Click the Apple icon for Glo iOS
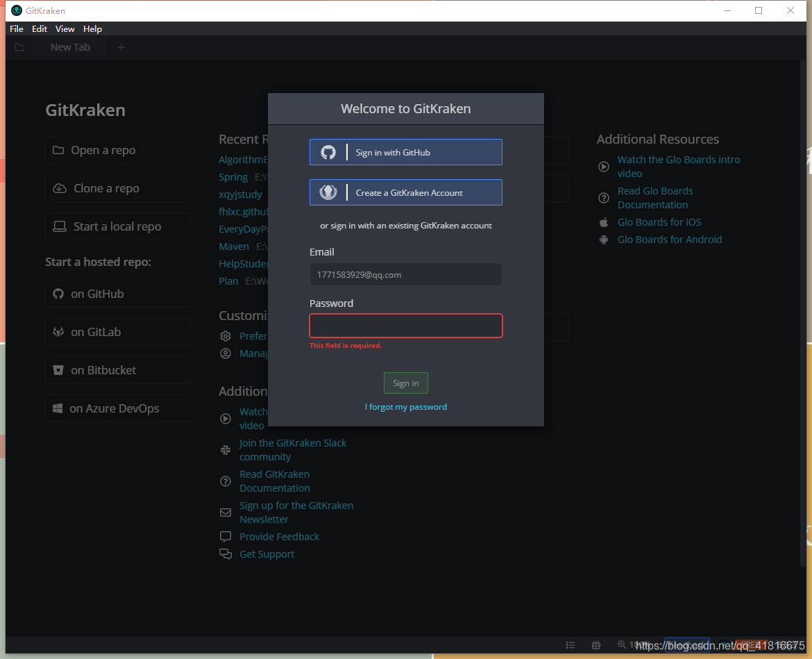This screenshot has width=812, height=659. 604,222
